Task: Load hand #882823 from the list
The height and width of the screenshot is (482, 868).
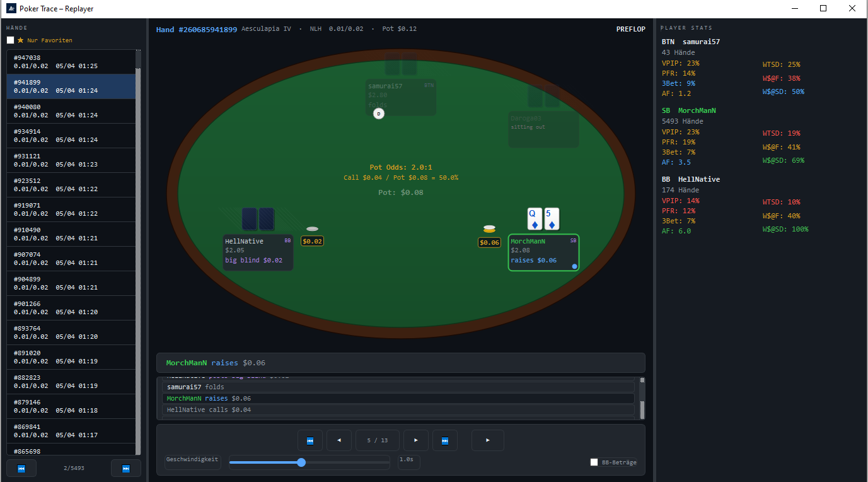Action: (x=71, y=382)
